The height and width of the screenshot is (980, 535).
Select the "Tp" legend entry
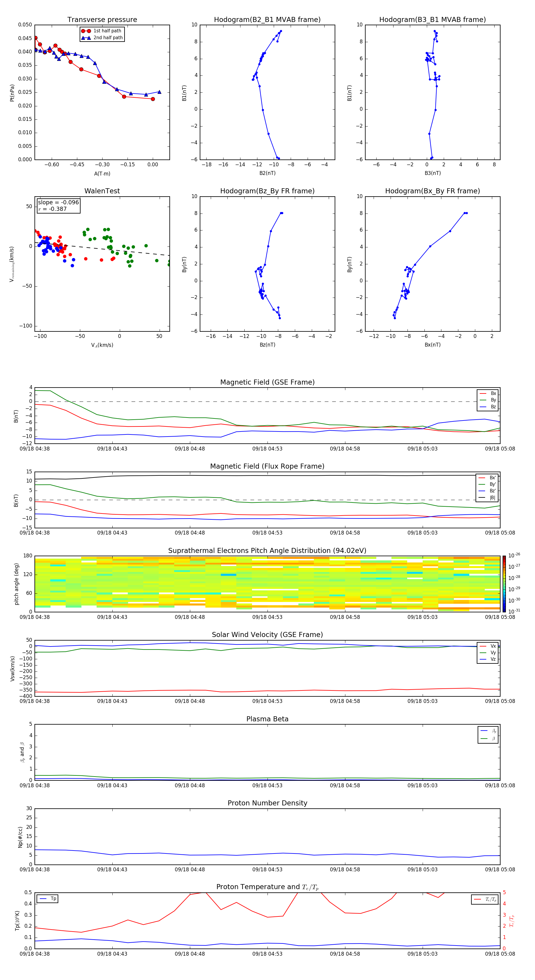click(x=48, y=899)
